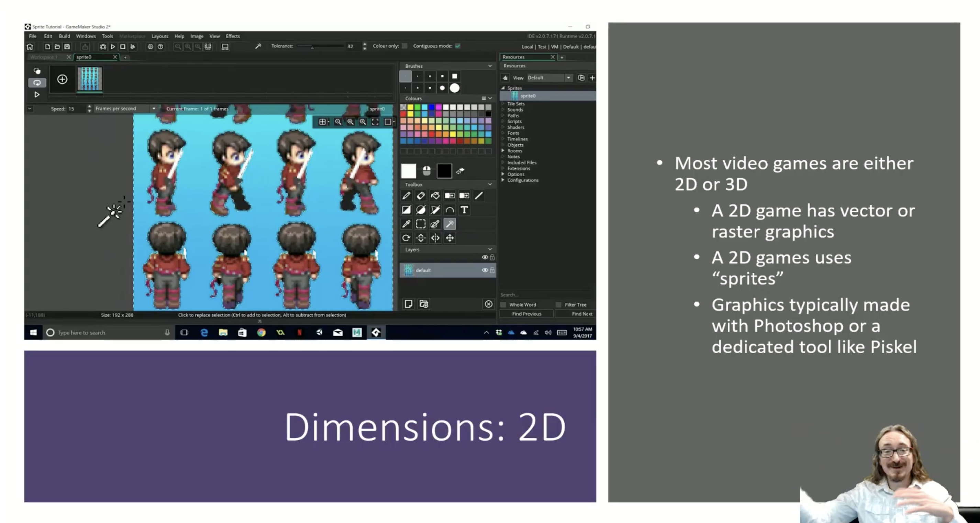Open the Build menu
980x523 pixels.
(x=64, y=36)
